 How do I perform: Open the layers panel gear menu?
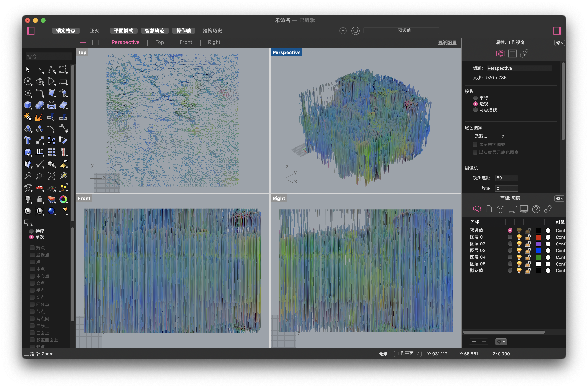point(559,199)
